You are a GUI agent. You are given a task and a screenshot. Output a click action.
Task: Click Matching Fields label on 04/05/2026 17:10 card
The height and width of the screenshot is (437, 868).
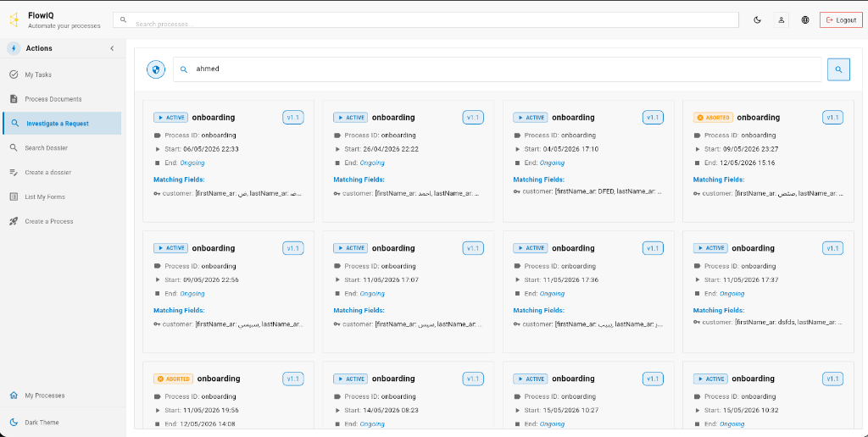(x=538, y=180)
